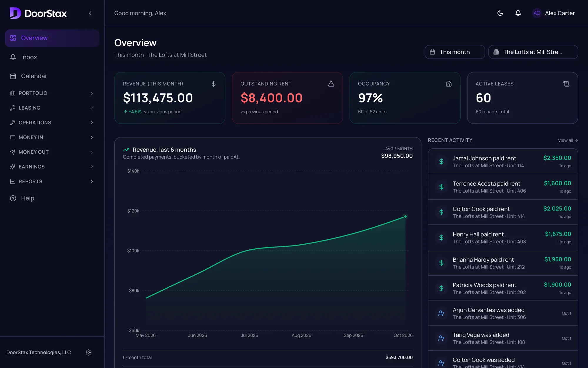The width and height of the screenshot is (588, 368).
Task: Open Calendar from the sidebar
Action: (52, 76)
